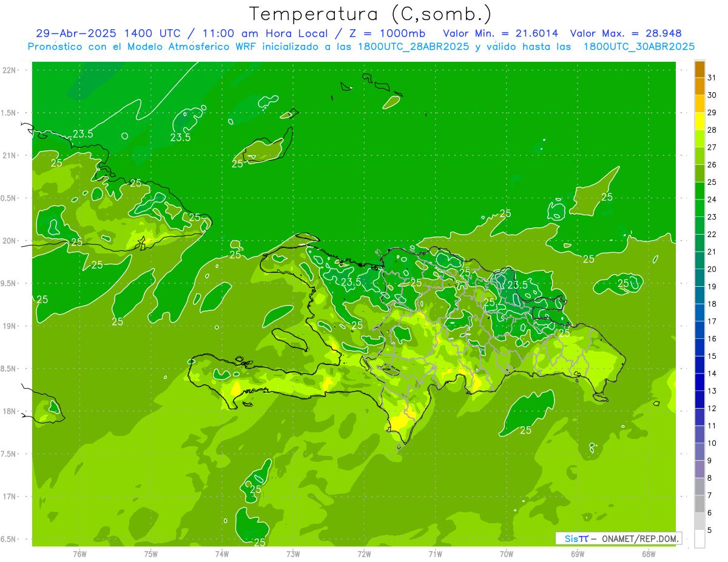Click the blue legend swatch between 16 and 17
Screen dimensions: 728x562
pyautogui.click(x=699, y=330)
